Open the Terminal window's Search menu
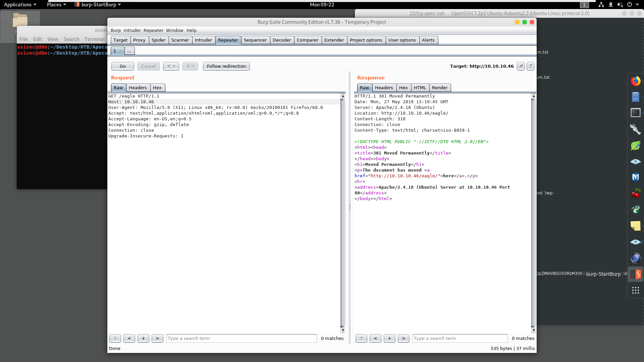This screenshot has width=644, height=362. [x=71, y=39]
